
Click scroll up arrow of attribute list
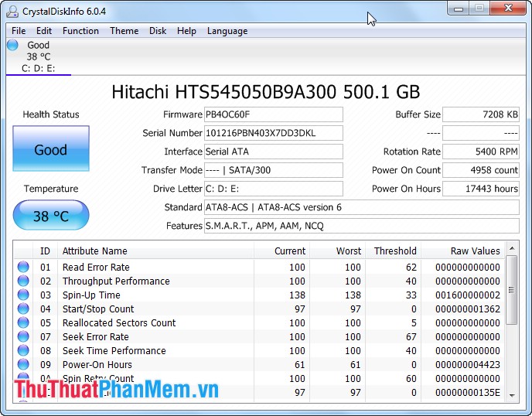[x=512, y=248]
